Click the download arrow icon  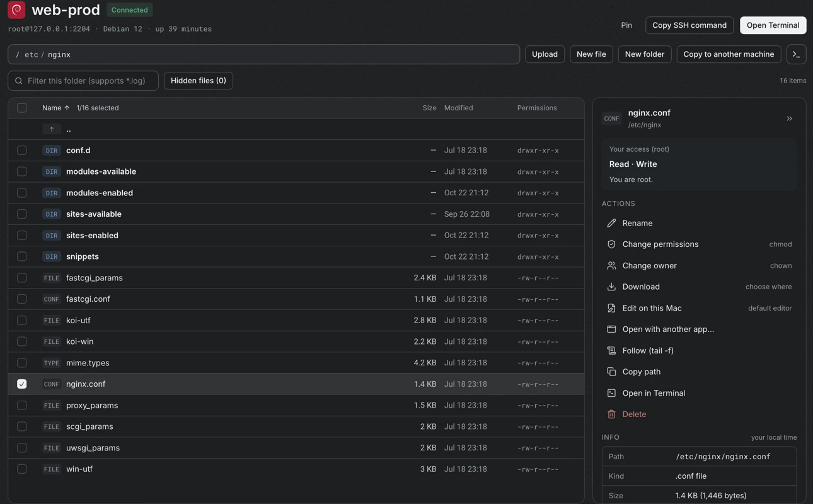611,287
